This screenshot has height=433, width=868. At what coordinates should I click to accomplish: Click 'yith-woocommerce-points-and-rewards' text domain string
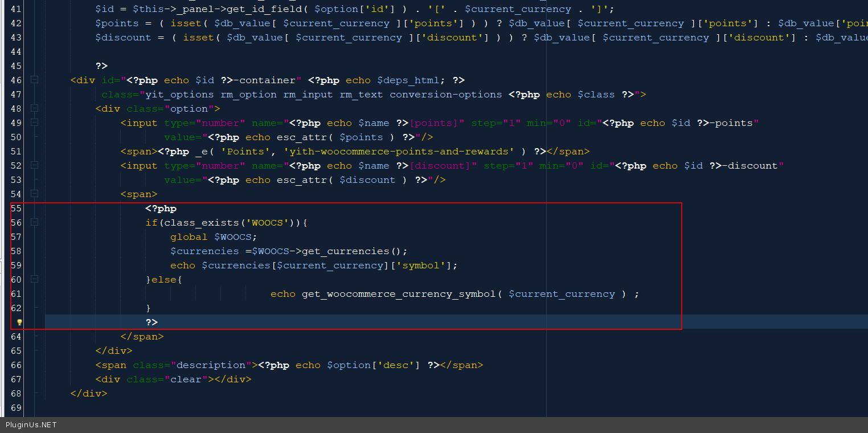point(399,152)
